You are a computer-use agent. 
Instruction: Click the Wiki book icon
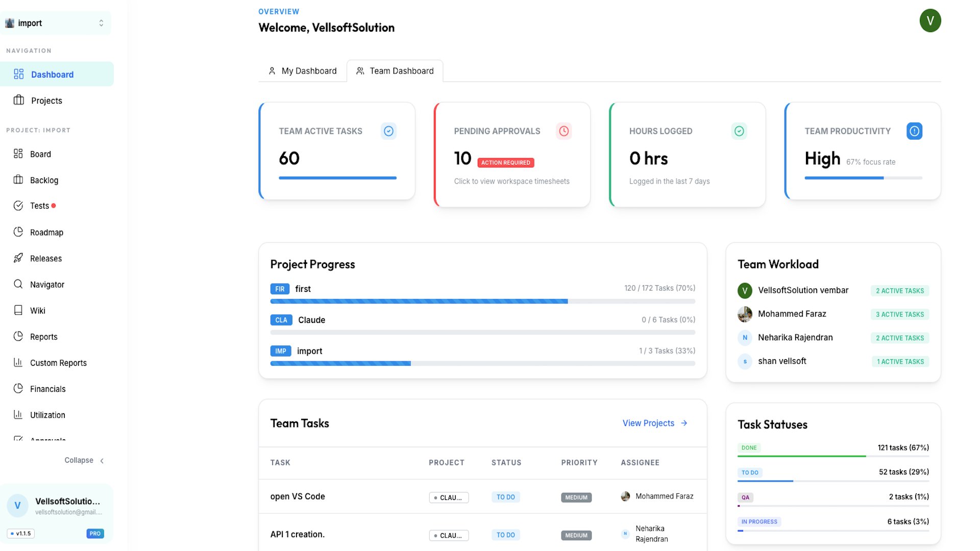pos(18,310)
